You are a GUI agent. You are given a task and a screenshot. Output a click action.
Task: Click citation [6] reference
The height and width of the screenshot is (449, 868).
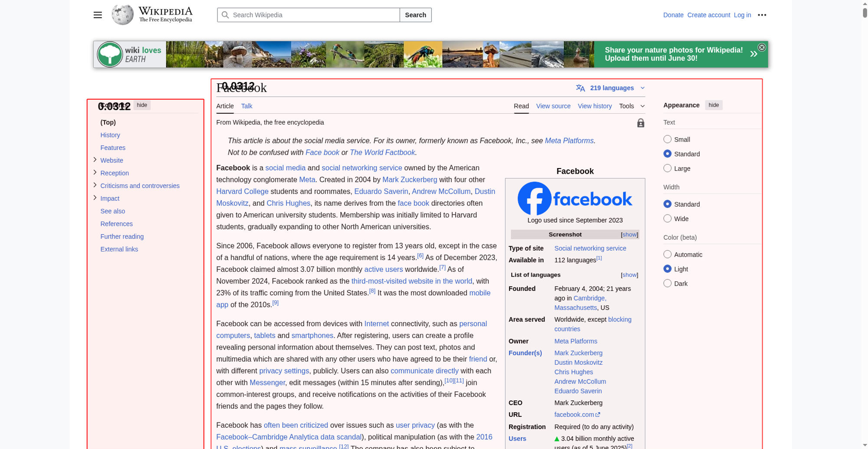tap(420, 256)
